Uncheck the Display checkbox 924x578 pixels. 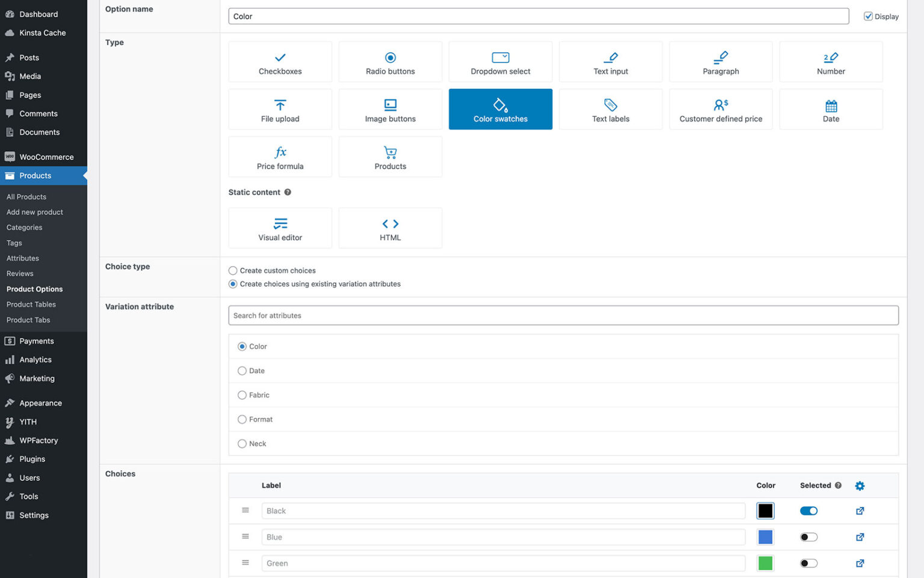point(868,16)
